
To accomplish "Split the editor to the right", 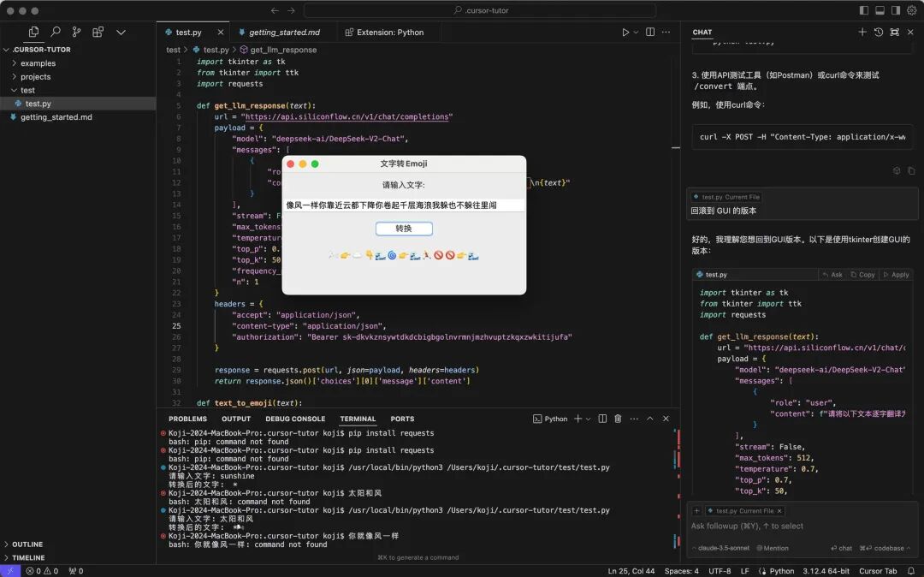I will tap(650, 32).
